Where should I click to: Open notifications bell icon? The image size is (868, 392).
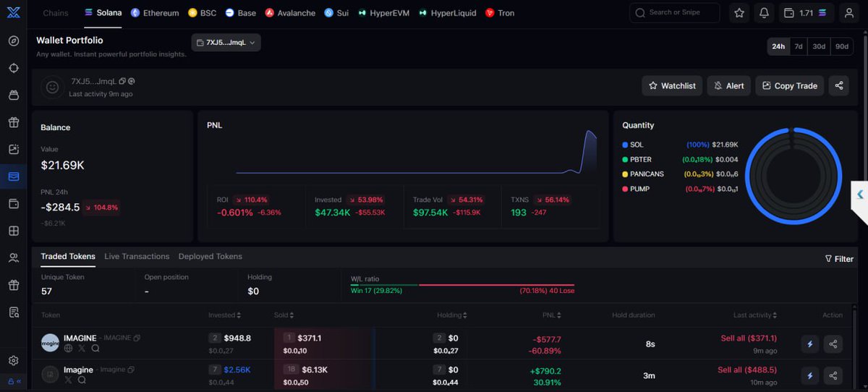(764, 13)
